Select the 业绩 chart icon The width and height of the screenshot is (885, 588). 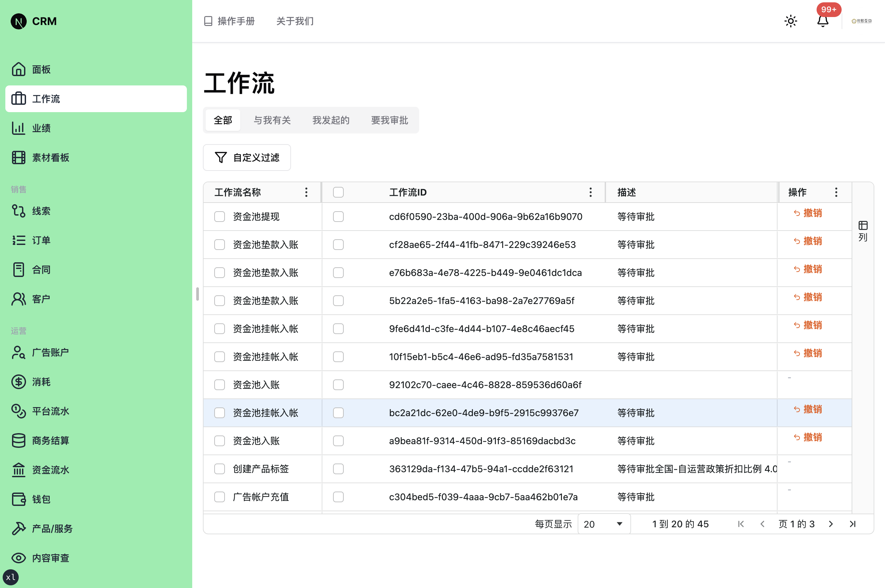18,128
